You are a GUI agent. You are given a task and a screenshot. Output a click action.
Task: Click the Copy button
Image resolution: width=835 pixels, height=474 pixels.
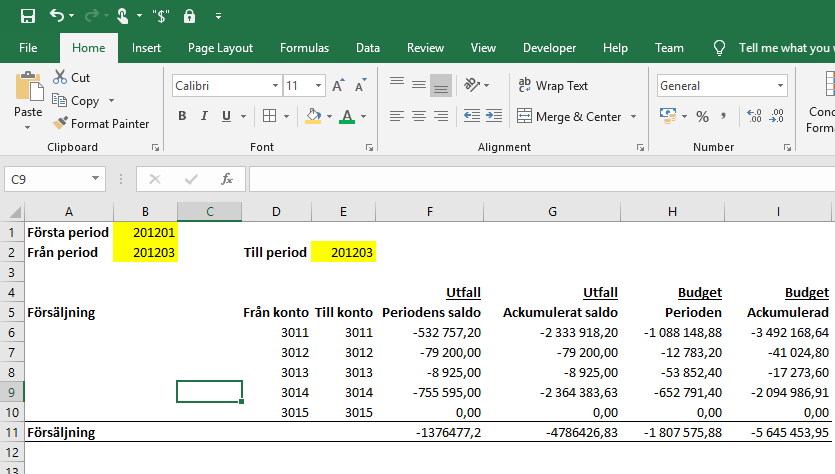click(x=76, y=101)
